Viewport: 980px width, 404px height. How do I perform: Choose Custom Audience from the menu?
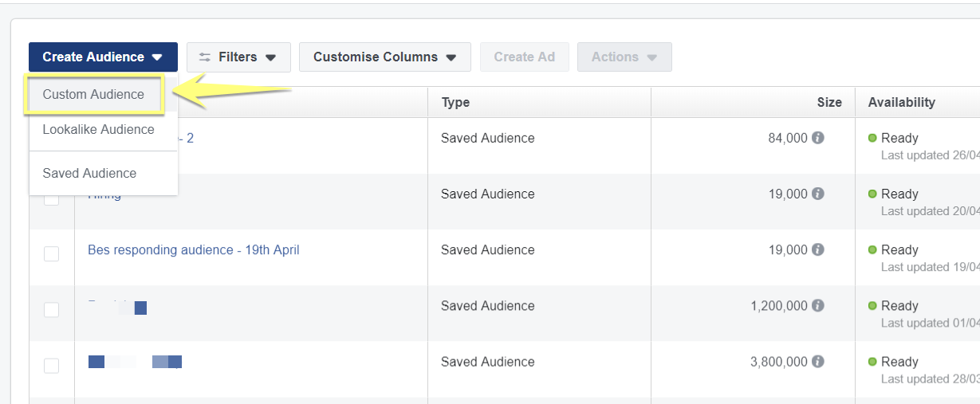pos(94,95)
